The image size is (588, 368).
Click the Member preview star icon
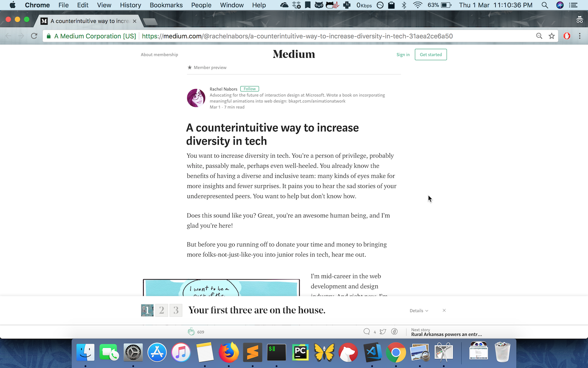tap(190, 68)
